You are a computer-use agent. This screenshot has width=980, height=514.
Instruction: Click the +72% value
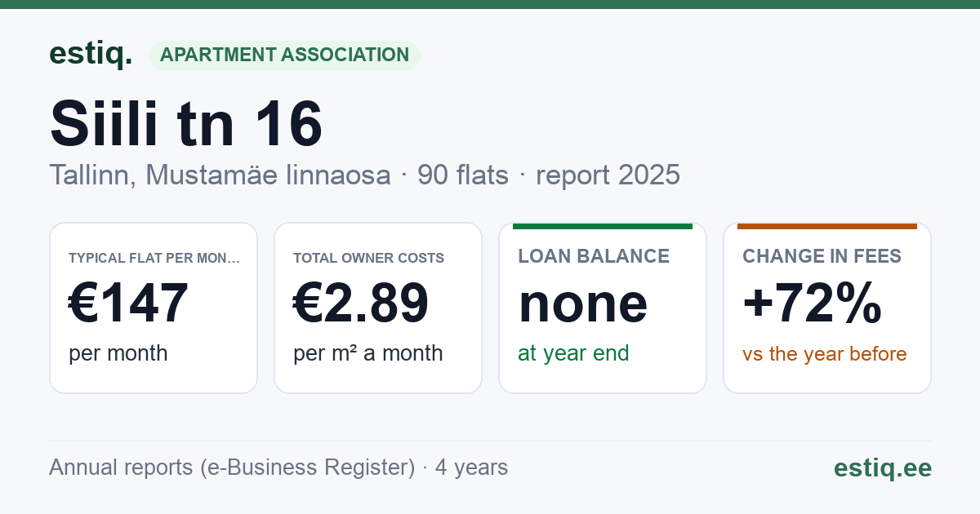813,303
